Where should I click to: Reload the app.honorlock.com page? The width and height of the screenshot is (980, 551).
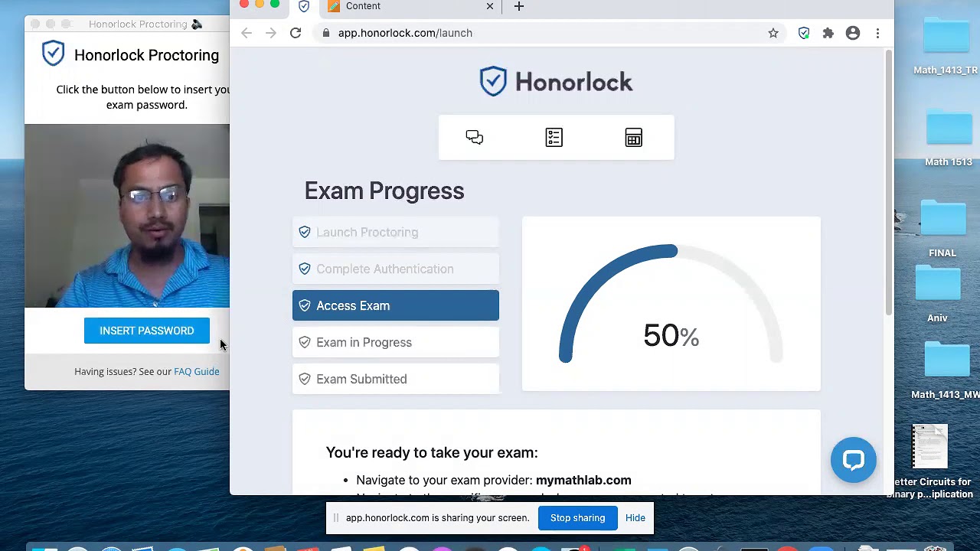296,33
